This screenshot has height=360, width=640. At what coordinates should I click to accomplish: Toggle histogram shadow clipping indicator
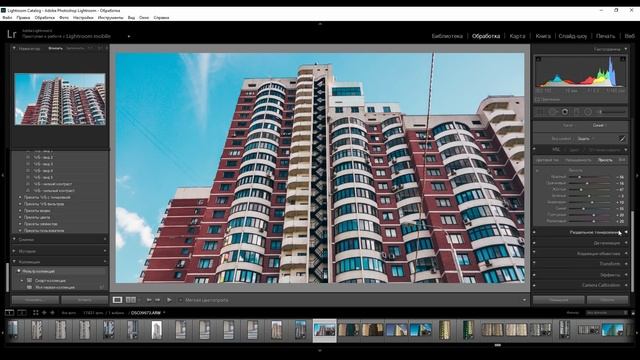[x=538, y=60]
